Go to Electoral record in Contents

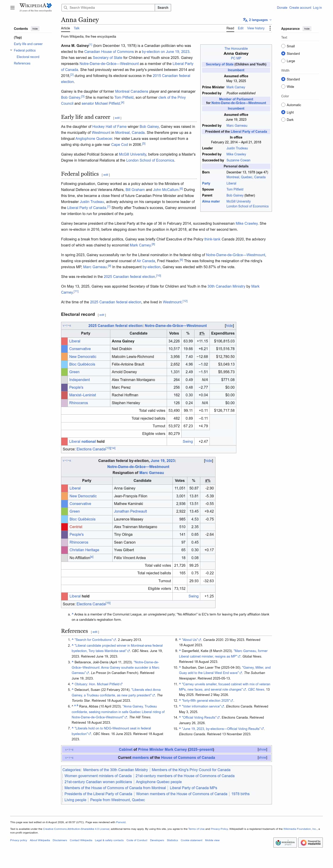[28, 57]
